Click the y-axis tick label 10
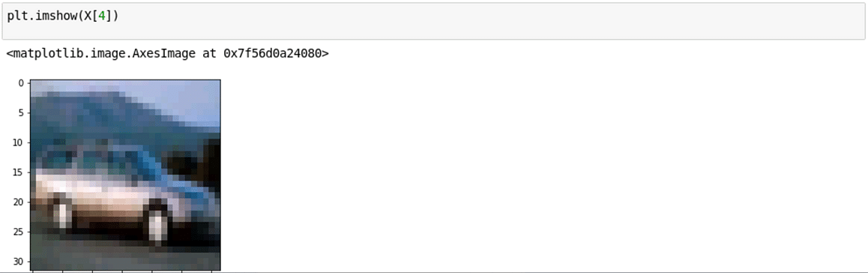This screenshot has height=273, width=868. point(18,142)
